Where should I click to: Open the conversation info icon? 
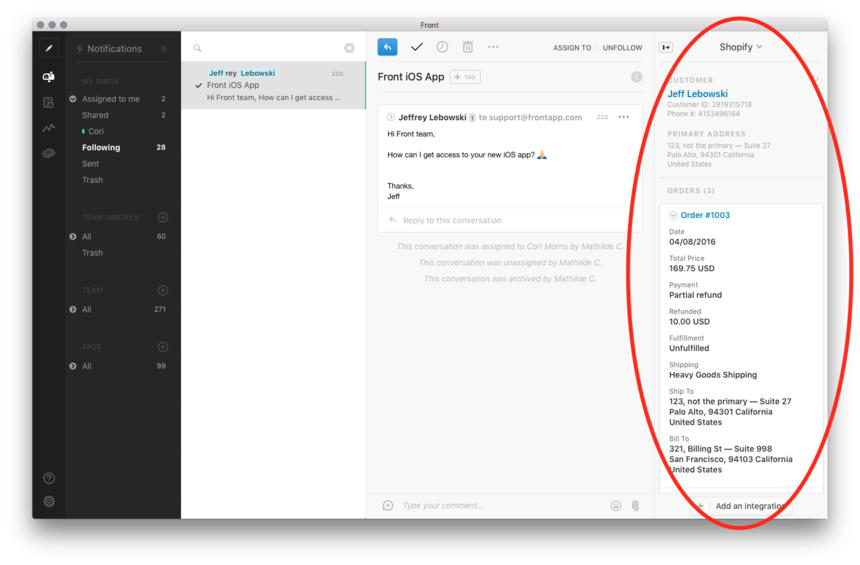[x=636, y=77]
